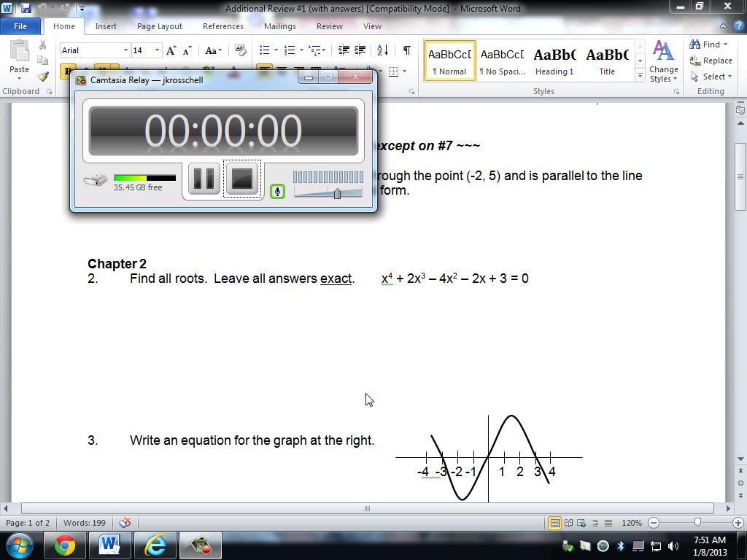
Task: Toggle paragraph marks with Show/Hide ¶
Action: 407,50
